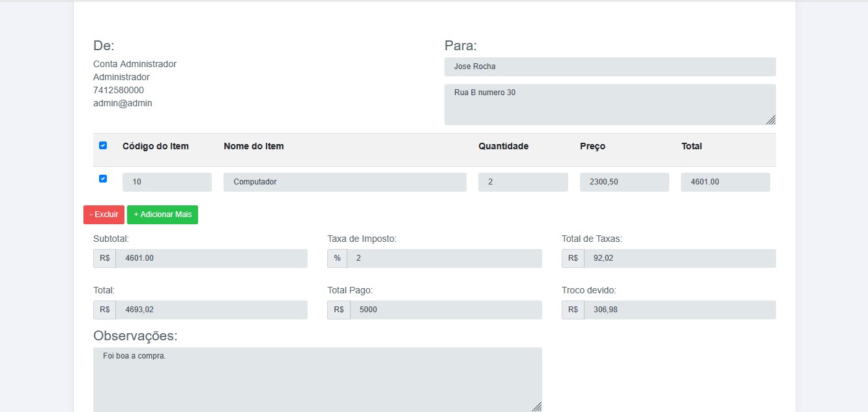Focus the address field Rua B numero 30
This screenshot has height=412, width=868.
[609, 104]
